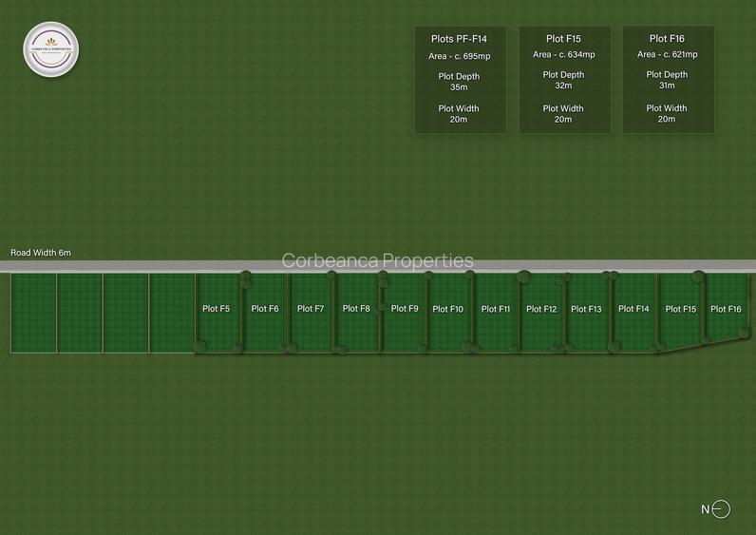Click on Plot F10 parcel
This screenshot has height=535, width=756.
tap(447, 309)
